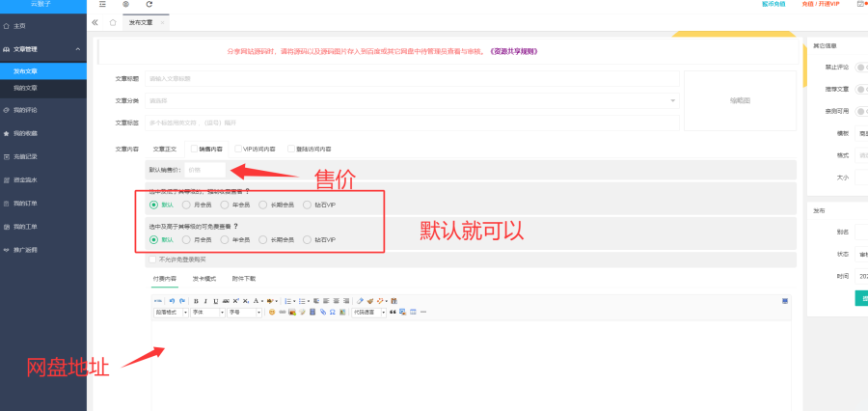Toggle strikethrough formatting in the editor
Image resolution: width=868 pixels, height=411 pixels.
click(226, 301)
